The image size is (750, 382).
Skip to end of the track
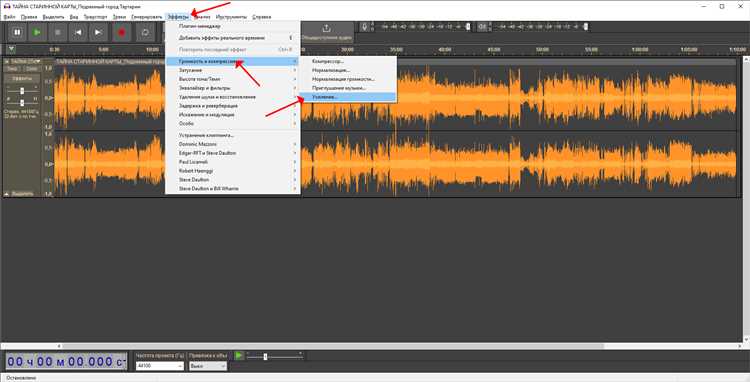click(98, 33)
